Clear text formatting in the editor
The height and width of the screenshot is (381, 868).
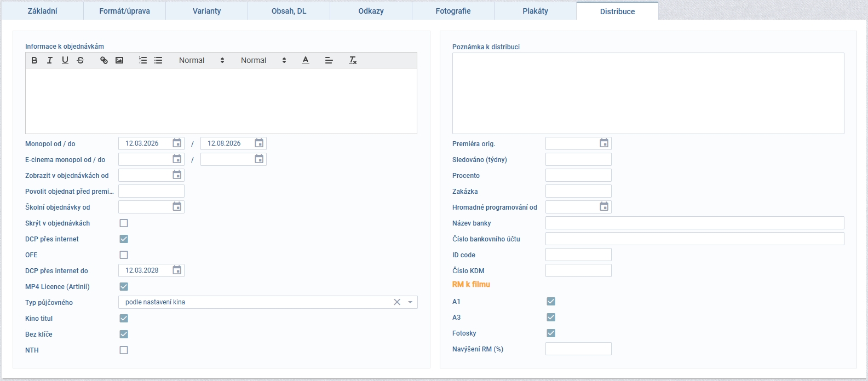coord(353,60)
